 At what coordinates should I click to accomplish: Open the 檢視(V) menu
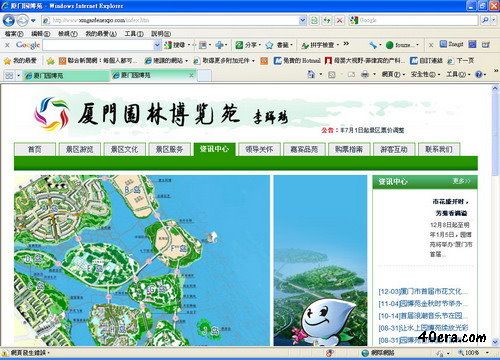(x=68, y=34)
